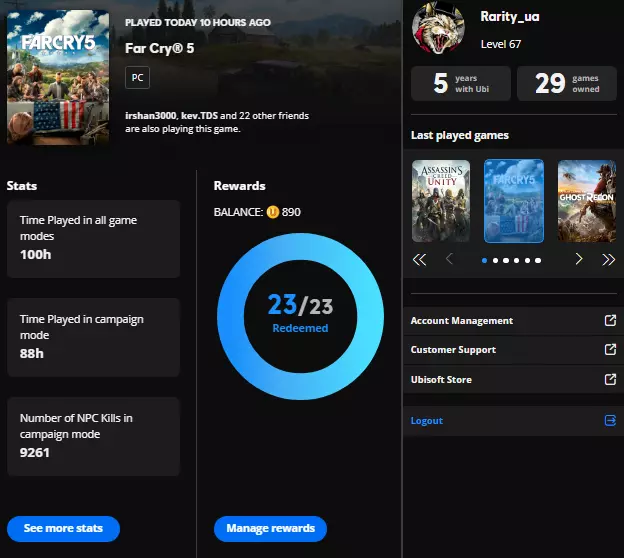Click the 5 years with Ubi tile

pos(461,84)
